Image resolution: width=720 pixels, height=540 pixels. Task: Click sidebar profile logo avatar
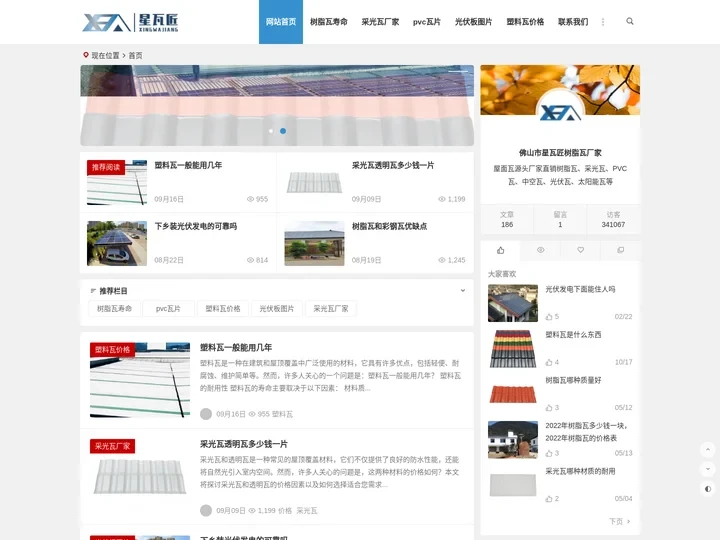point(560,111)
